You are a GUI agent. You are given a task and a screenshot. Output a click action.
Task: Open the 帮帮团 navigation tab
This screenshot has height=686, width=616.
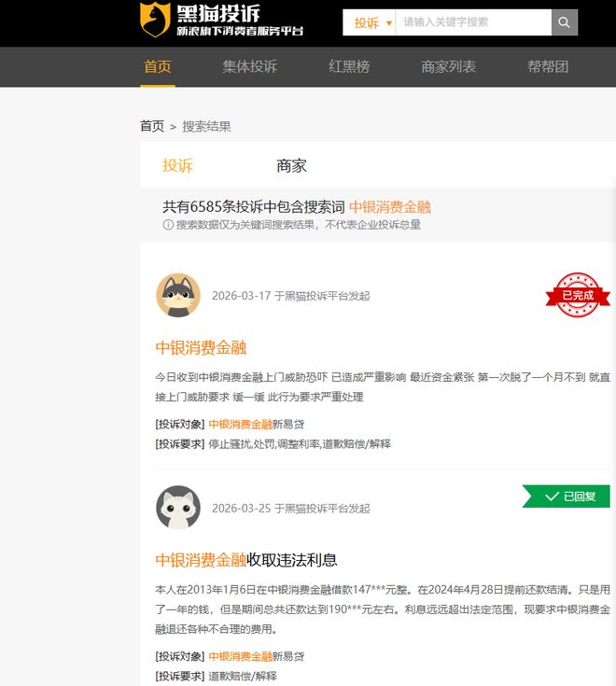coord(548,67)
